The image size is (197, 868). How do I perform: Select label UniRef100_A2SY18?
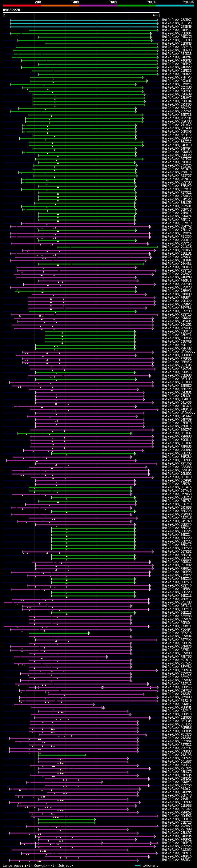click(177, 47)
